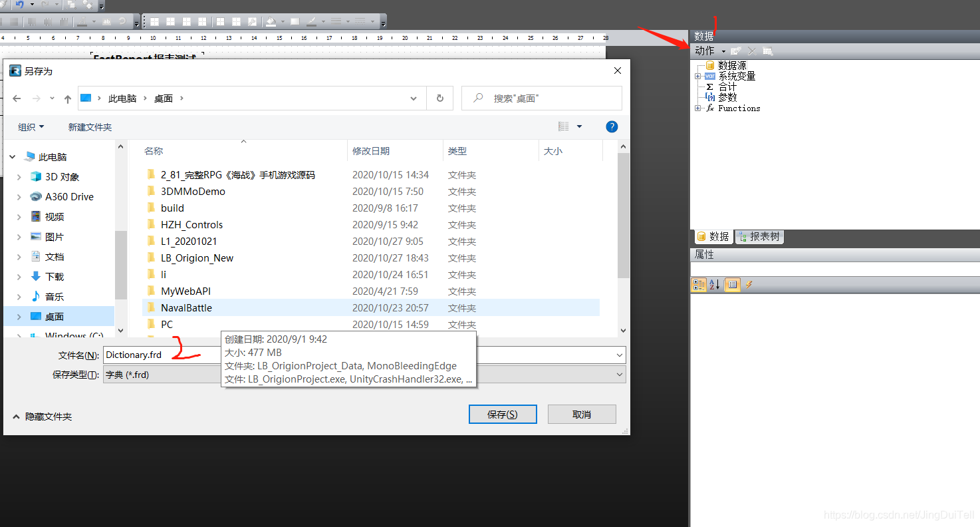Viewport: 980px width, 527px height.
Task: Click the line color pencil icon
Action: 310,21
